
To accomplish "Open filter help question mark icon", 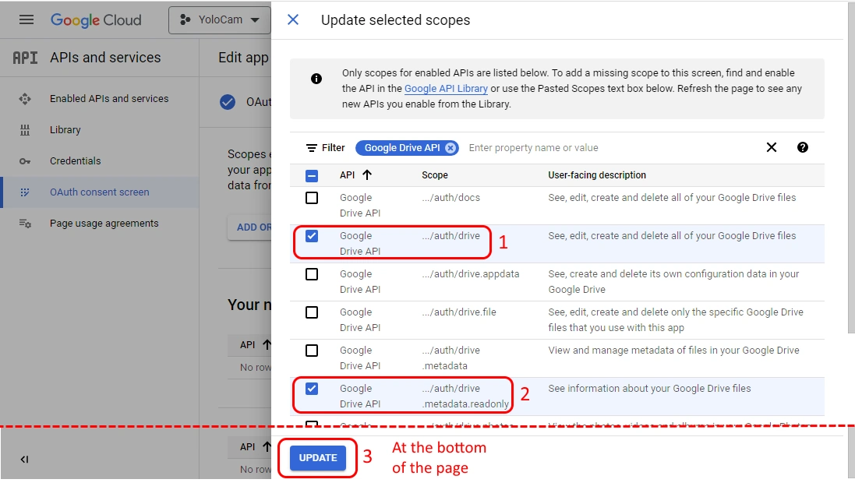I will (803, 147).
